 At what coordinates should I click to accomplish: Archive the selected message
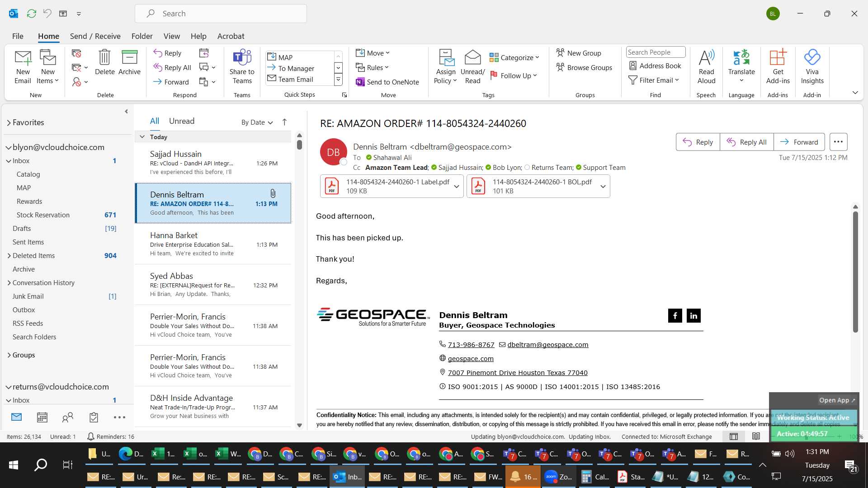pos(129,62)
